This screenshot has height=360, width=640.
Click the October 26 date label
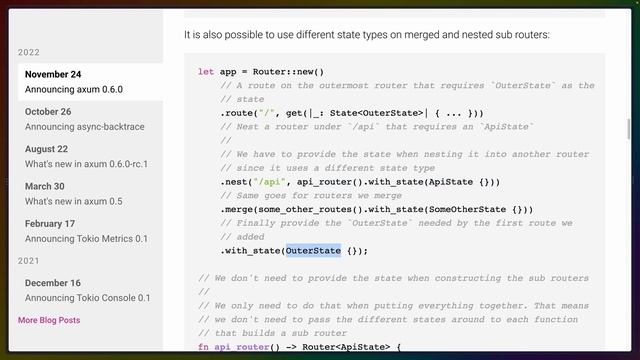pos(48,112)
